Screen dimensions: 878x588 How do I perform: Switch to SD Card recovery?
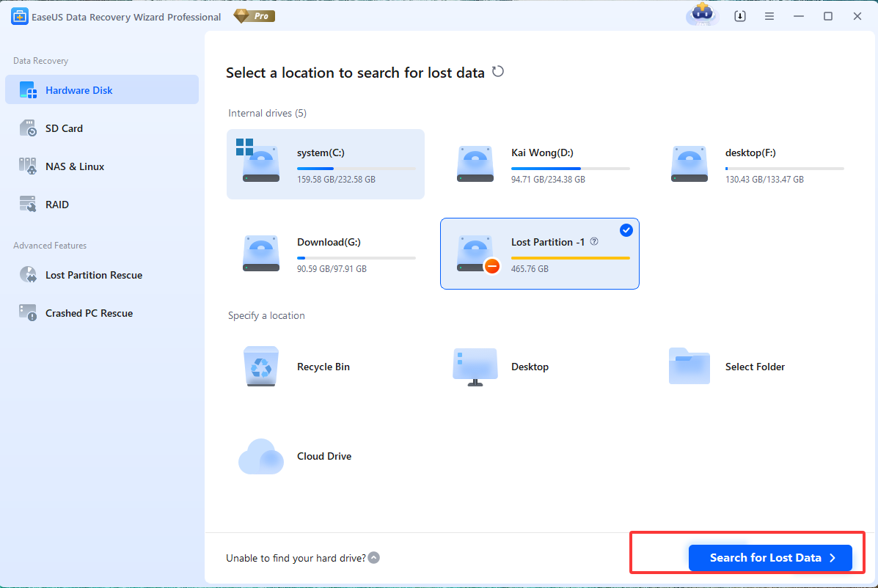click(64, 128)
